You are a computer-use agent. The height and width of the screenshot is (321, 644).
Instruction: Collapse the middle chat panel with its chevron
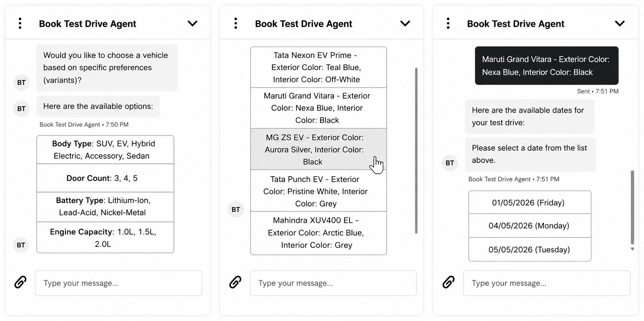(x=405, y=24)
